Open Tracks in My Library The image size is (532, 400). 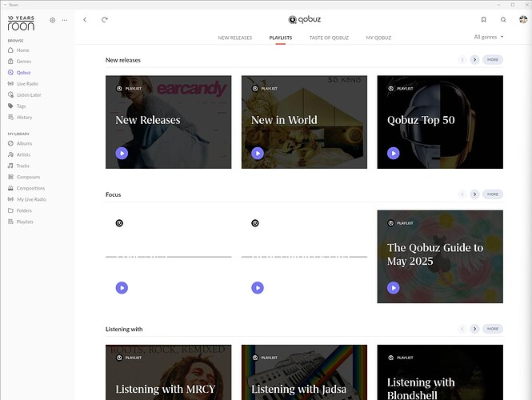[x=18, y=166]
